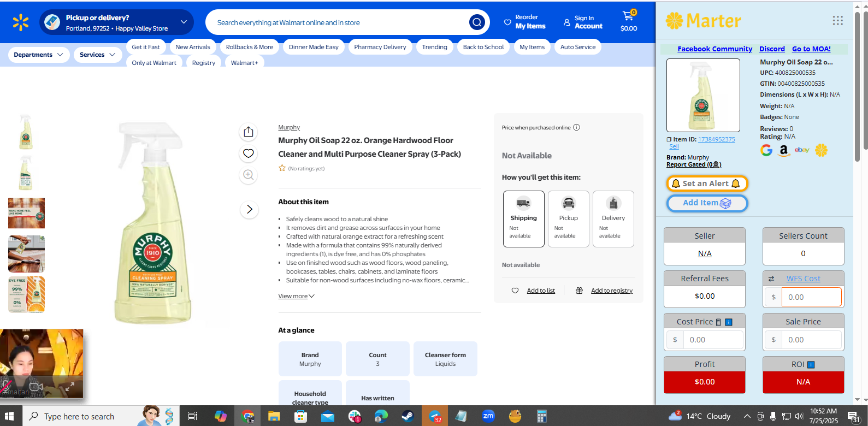
Task: Go to Rollbacks & More nav item
Action: click(249, 47)
